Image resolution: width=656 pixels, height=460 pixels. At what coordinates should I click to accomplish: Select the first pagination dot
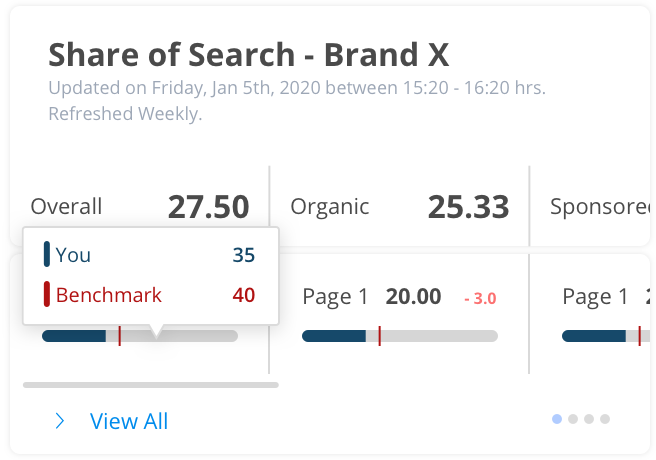pos(557,419)
